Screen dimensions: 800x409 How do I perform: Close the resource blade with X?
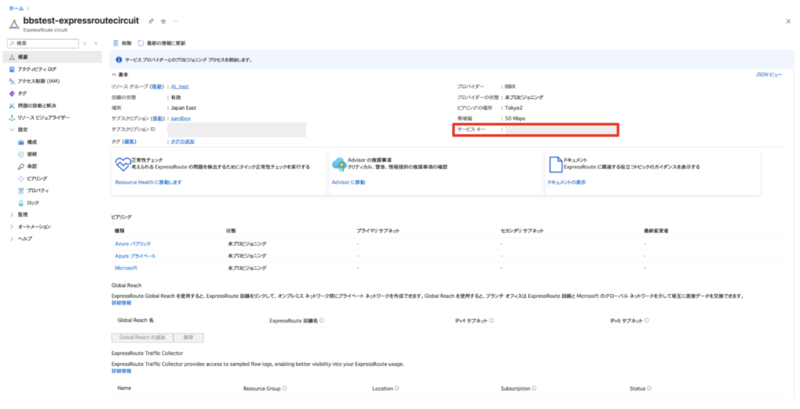pos(788,21)
